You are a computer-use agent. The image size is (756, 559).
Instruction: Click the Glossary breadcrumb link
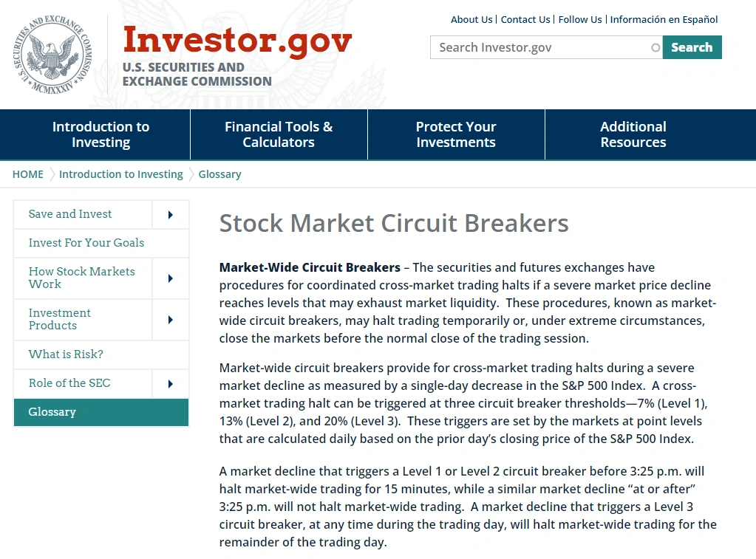pos(219,174)
